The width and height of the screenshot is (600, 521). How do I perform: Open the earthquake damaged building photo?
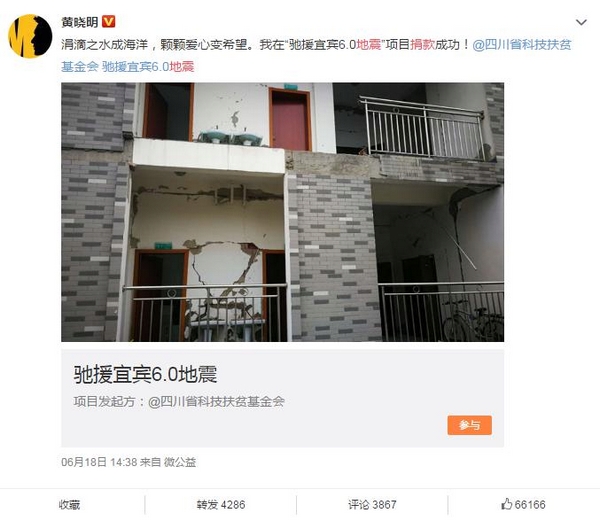[282, 212]
